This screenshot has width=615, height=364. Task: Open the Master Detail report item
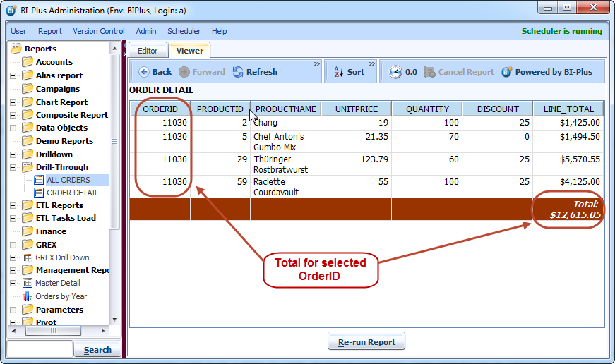28,283
